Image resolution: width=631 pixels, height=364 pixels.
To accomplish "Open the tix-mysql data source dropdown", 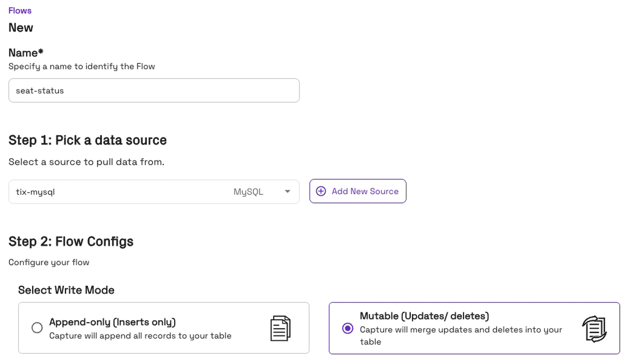I will [x=154, y=192].
